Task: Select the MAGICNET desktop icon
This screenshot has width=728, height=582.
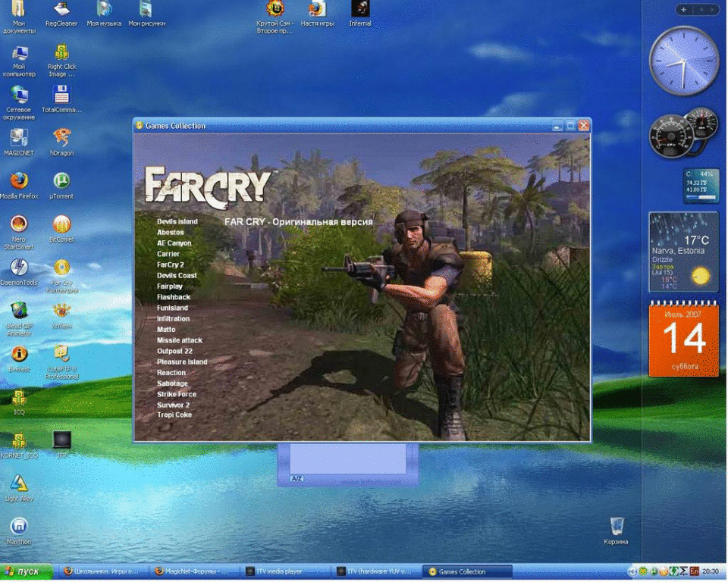Action: [x=18, y=142]
